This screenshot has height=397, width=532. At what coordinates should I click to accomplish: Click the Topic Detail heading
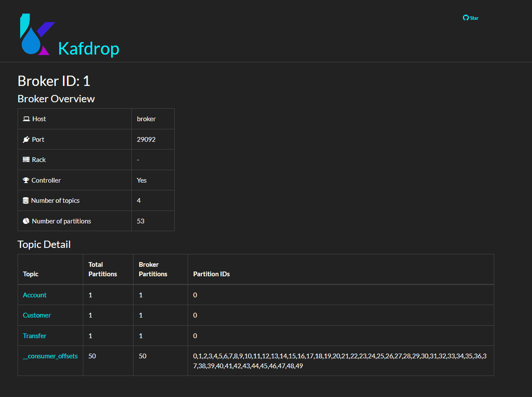(x=44, y=244)
